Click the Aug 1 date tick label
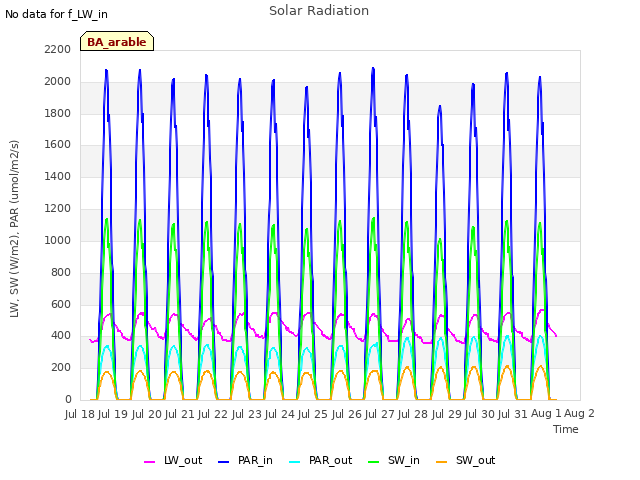 pyautogui.click(x=546, y=414)
